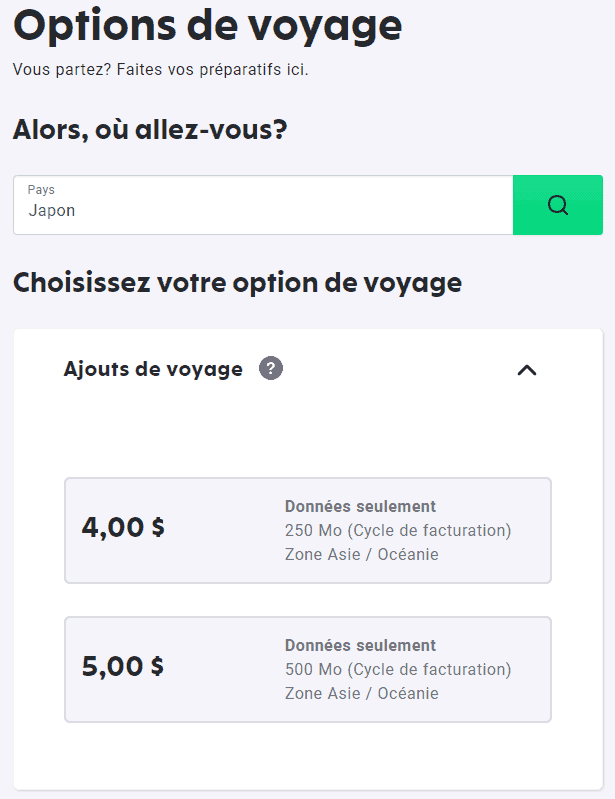Click Données seulement in the 5,00 $ card

pos(360,645)
